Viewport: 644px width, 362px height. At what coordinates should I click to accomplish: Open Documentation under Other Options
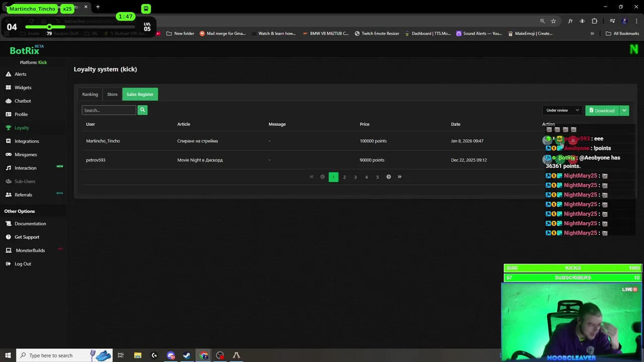[x=30, y=224]
